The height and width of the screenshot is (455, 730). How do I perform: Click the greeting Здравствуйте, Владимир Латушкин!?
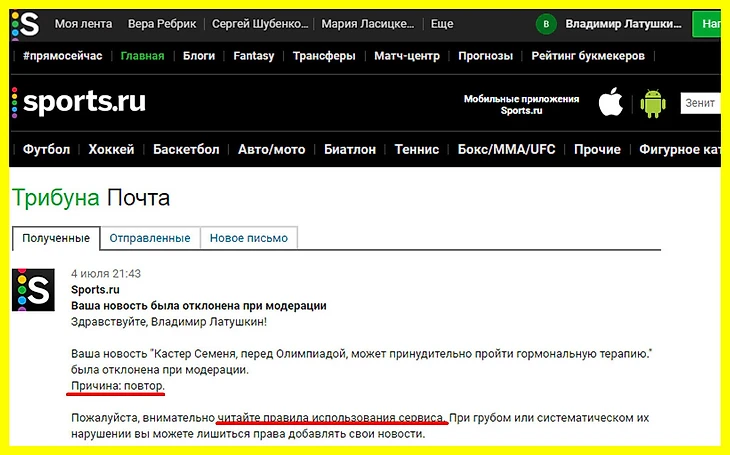169,322
